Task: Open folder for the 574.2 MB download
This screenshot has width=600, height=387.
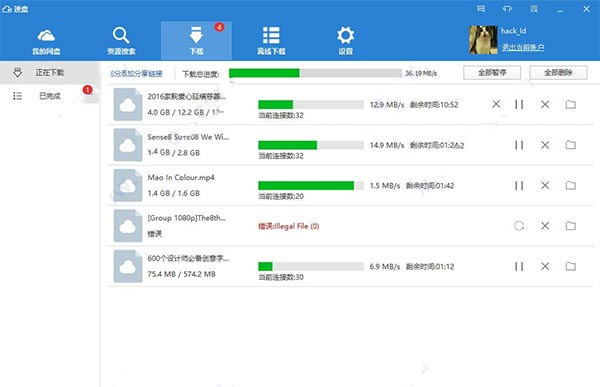Action: click(x=571, y=266)
